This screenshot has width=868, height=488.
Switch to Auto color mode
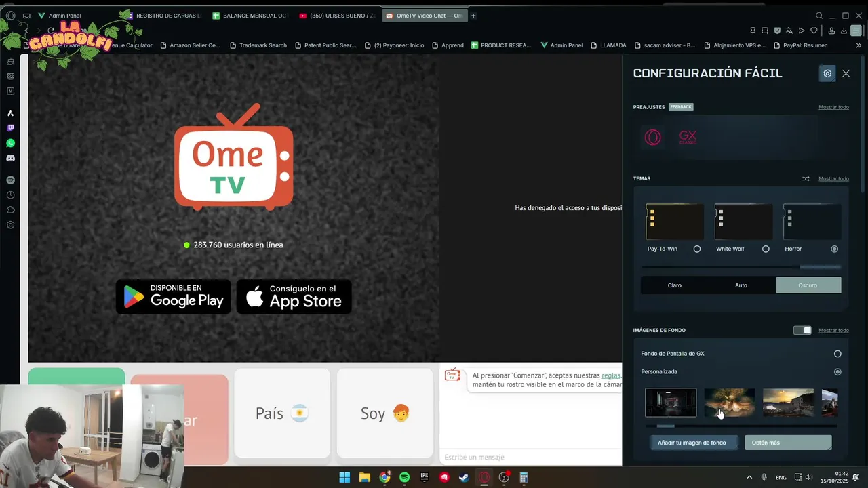pyautogui.click(x=741, y=285)
